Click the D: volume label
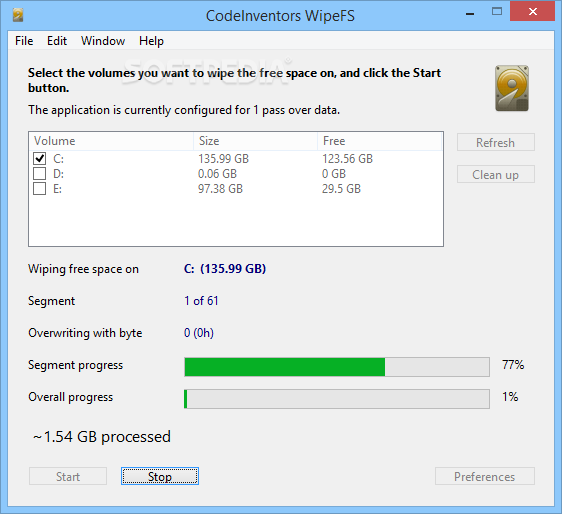 click(x=58, y=173)
